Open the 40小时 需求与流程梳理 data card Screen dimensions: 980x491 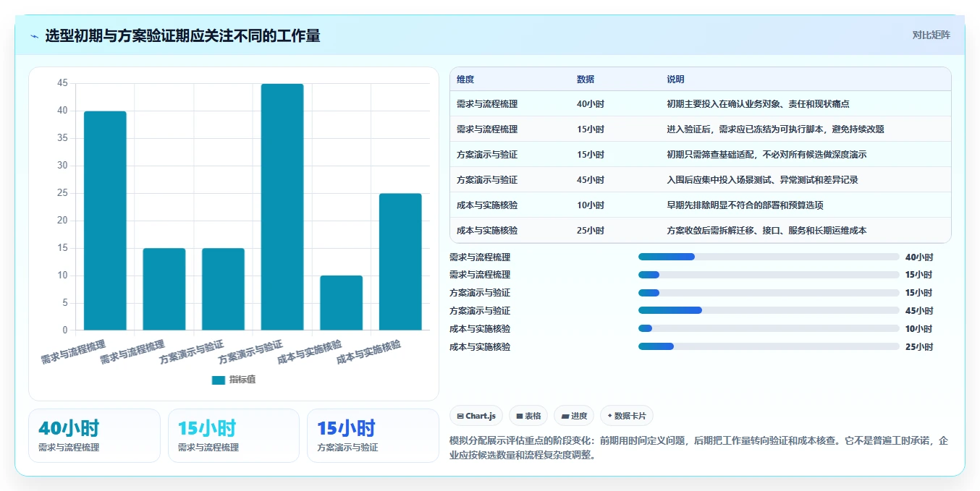coord(94,435)
